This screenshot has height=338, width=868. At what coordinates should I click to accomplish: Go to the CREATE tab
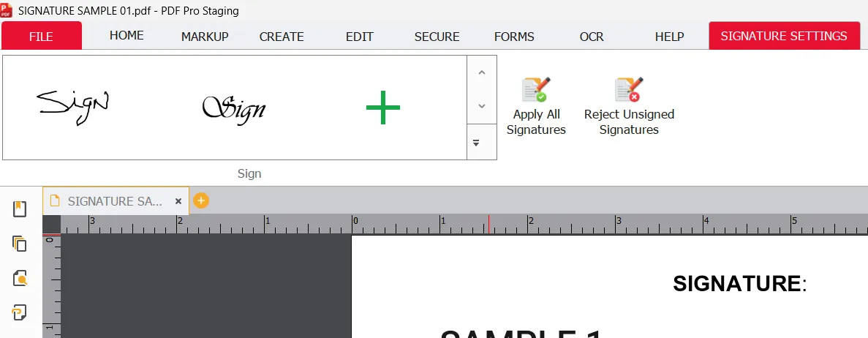click(282, 37)
